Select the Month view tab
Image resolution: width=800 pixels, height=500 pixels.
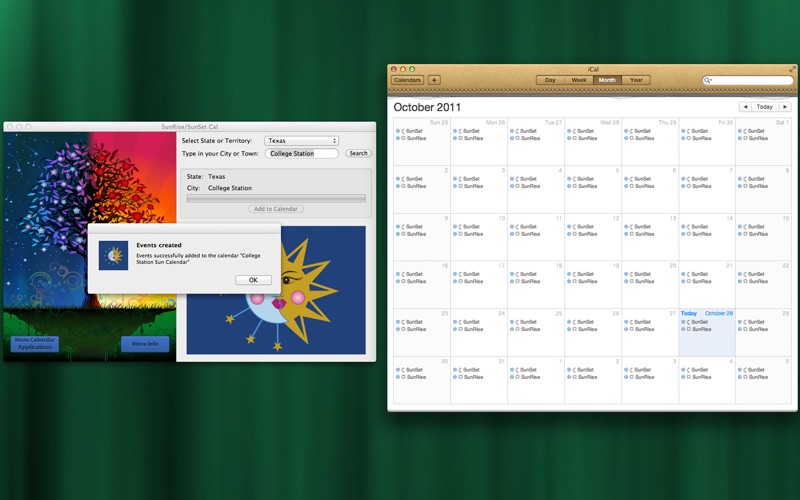[607, 80]
